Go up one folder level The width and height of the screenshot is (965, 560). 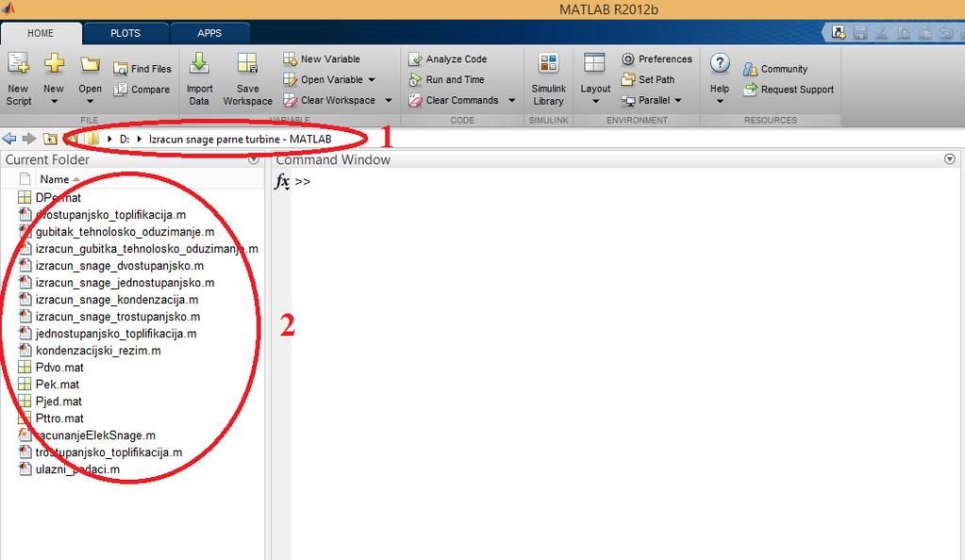[x=50, y=140]
